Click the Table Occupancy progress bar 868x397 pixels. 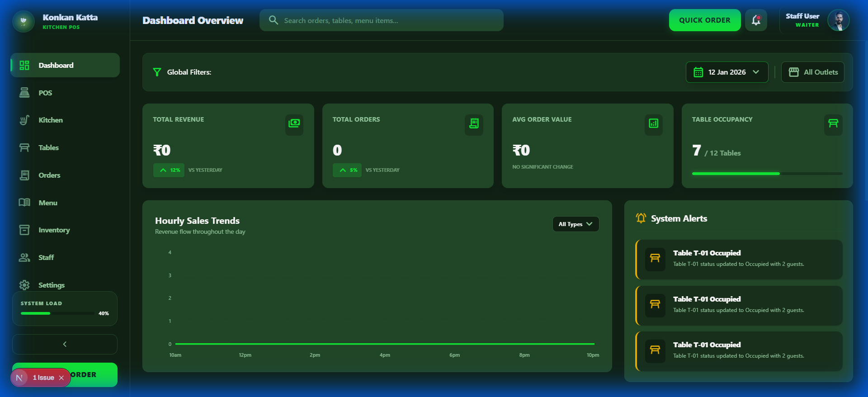767,174
